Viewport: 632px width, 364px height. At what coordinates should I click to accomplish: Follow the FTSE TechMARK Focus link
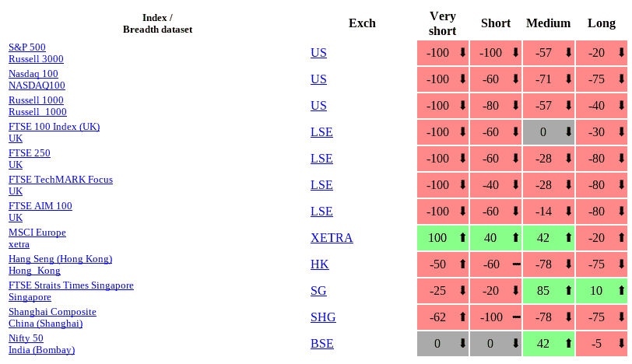tap(61, 180)
